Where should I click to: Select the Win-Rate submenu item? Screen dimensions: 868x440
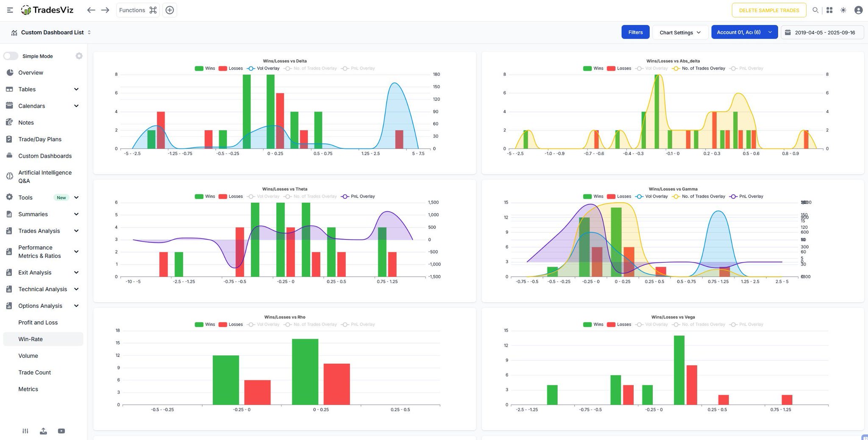click(x=43, y=339)
